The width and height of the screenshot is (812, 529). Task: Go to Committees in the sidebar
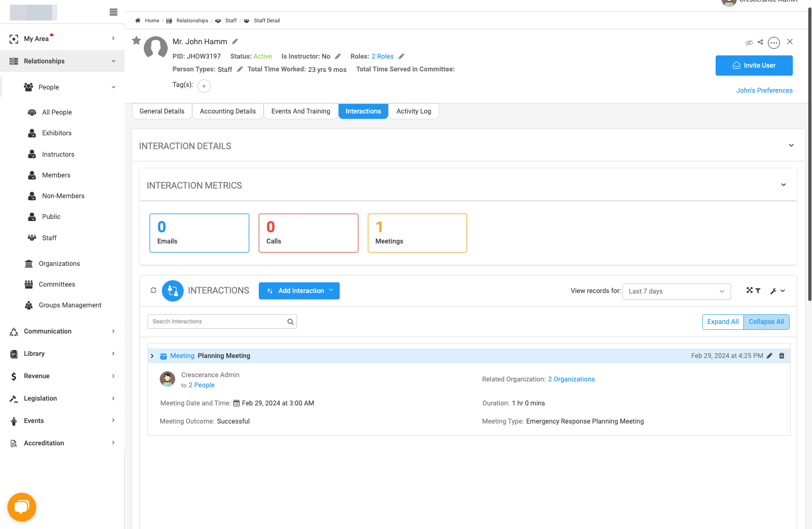point(57,284)
